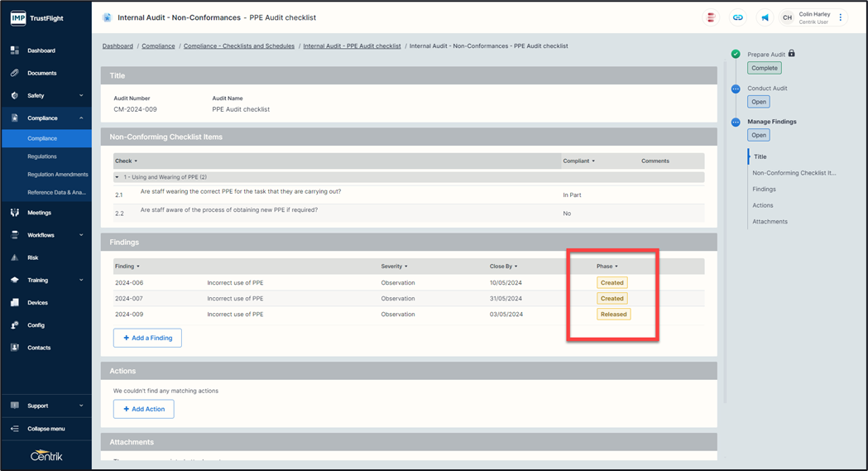Screen dimensions: 868x471
Task: Click the Add a Finding button
Action: [147, 338]
